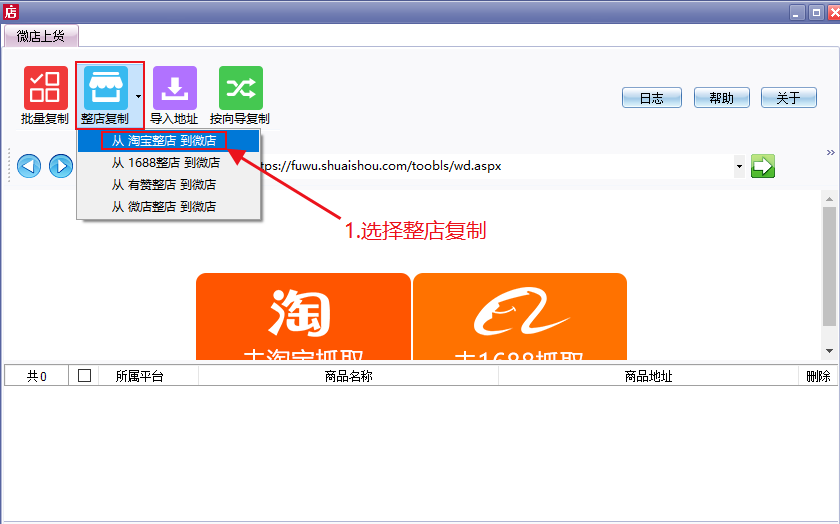The image size is (840, 524).
Task: Maximize the application window
Action: [x=816, y=12]
